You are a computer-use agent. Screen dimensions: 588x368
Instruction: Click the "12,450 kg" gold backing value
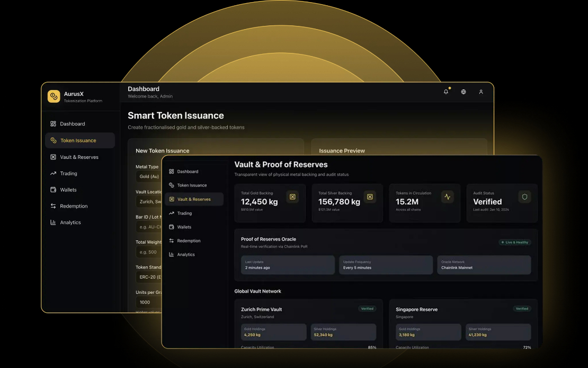(x=259, y=202)
